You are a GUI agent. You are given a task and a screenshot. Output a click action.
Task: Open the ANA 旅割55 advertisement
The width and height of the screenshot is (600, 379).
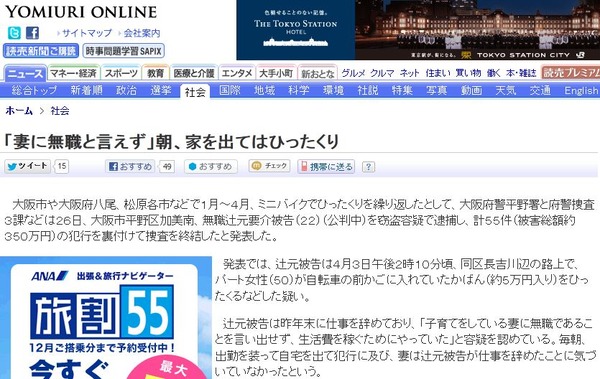[x=106, y=318]
